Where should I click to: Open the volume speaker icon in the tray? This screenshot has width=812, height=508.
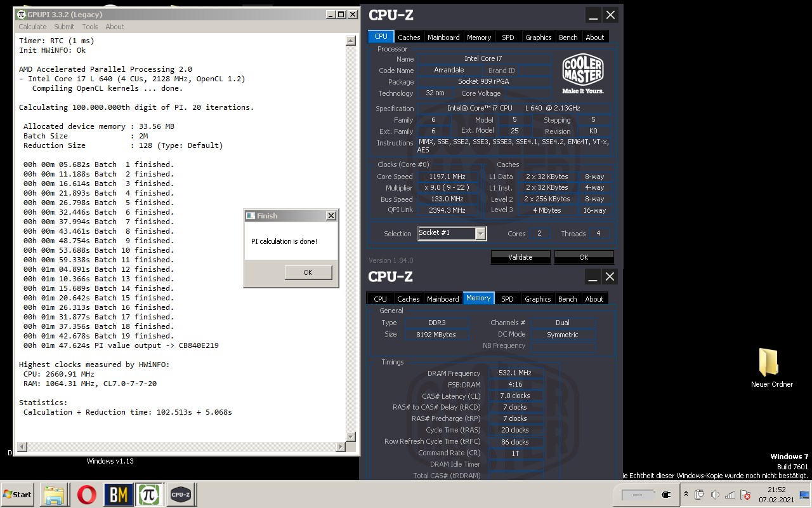pos(715,495)
